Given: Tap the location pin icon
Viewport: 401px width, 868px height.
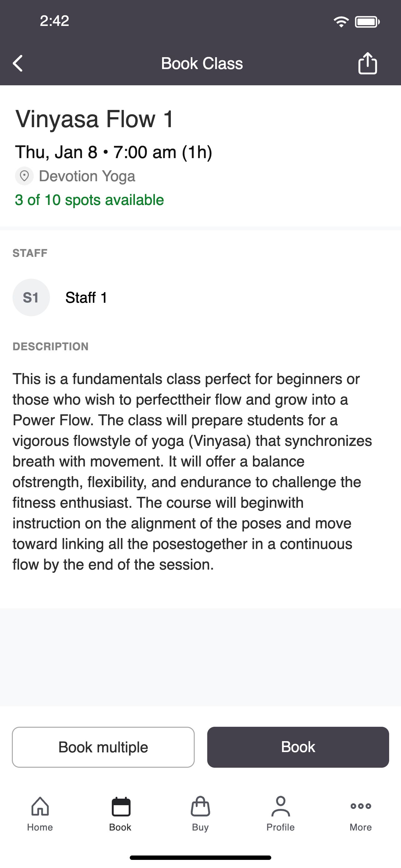Looking at the screenshot, I should click(x=24, y=176).
